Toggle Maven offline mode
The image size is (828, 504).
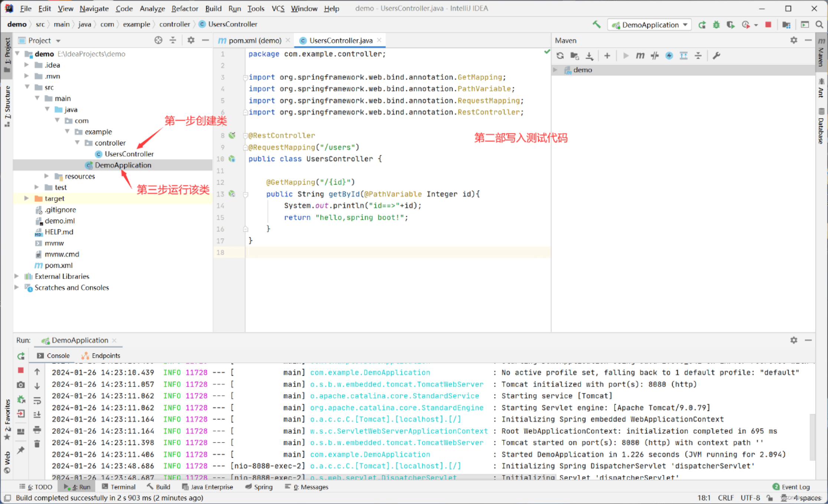pyautogui.click(x=654, y=56)
